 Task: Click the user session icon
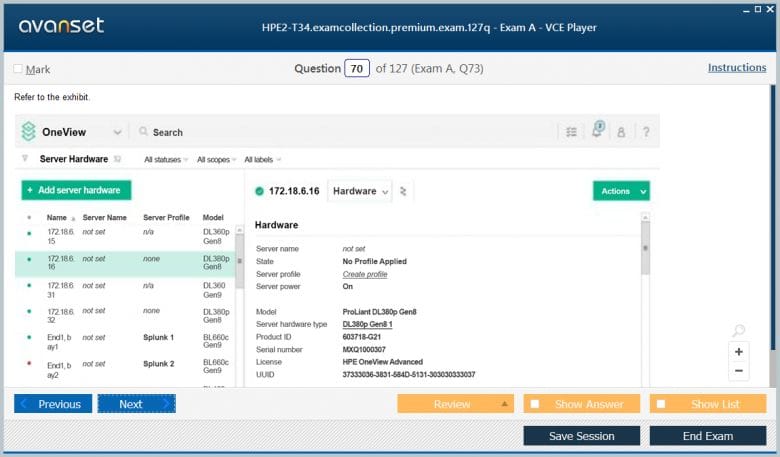pyautogui.click(x=621, y=132)
